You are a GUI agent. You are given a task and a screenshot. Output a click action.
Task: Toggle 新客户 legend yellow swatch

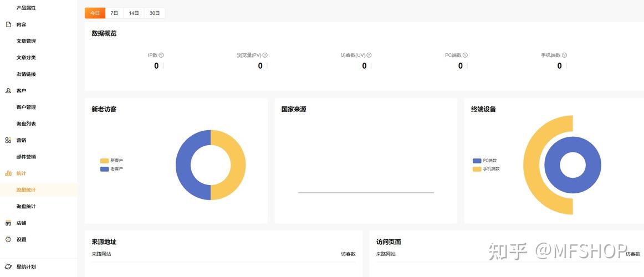pos(104,161)
